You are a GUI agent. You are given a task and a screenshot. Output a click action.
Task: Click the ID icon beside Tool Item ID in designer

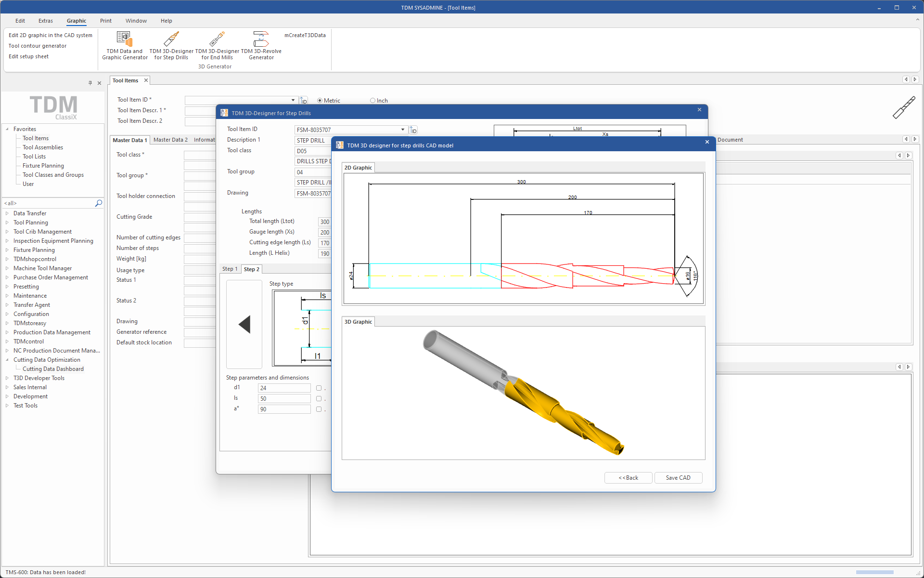coord(413,130)
